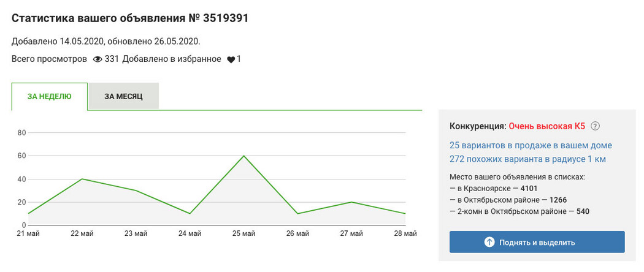Click the 22 май data point
The image size is (644, 272).
pyautogui.click(x=83, y=179)
